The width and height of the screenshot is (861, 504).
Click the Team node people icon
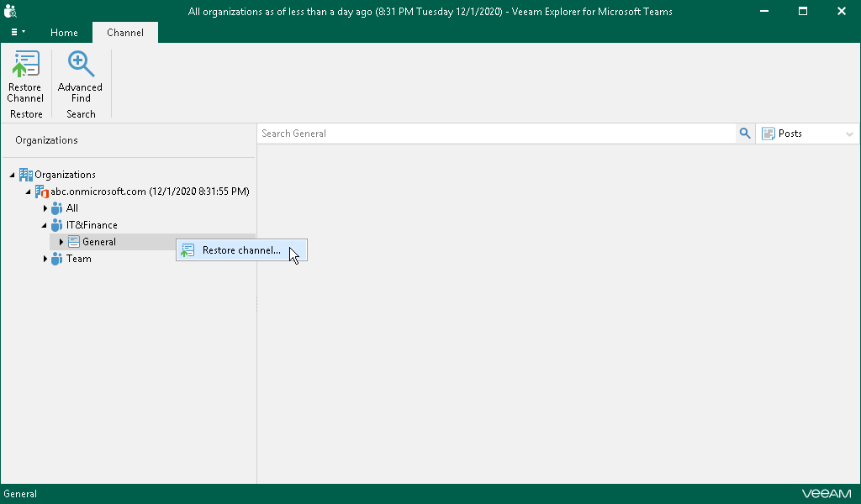click(56, 259)
